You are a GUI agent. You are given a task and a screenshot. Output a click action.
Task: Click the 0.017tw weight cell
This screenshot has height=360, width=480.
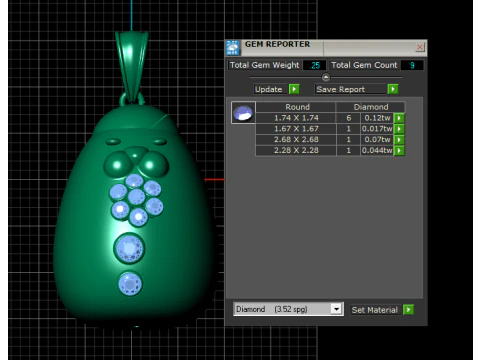click(x=377, y=129)
